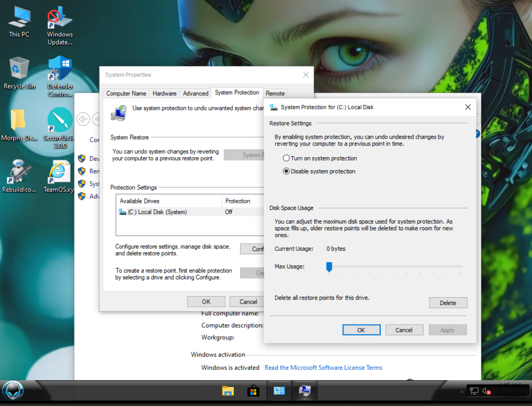Click Delete to remove restore points
The height and width of the screenshot is (406, 532).
(x=448, y=303)
